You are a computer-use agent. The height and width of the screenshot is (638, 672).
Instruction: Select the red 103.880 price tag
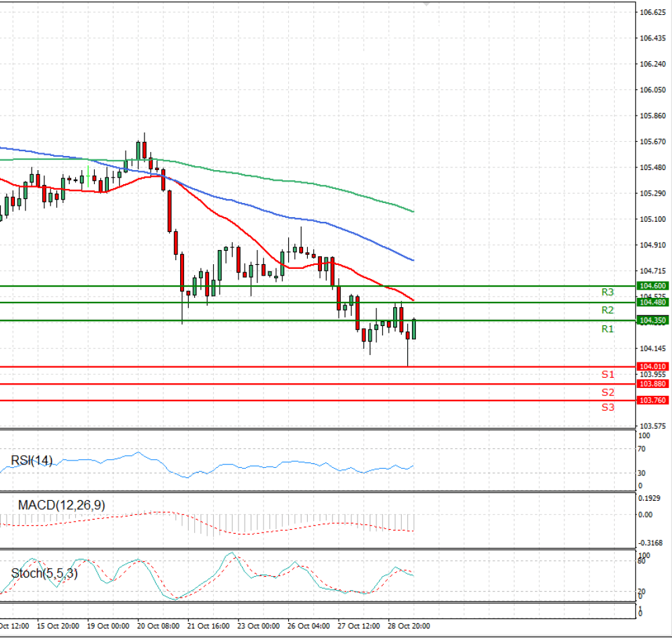653,384
